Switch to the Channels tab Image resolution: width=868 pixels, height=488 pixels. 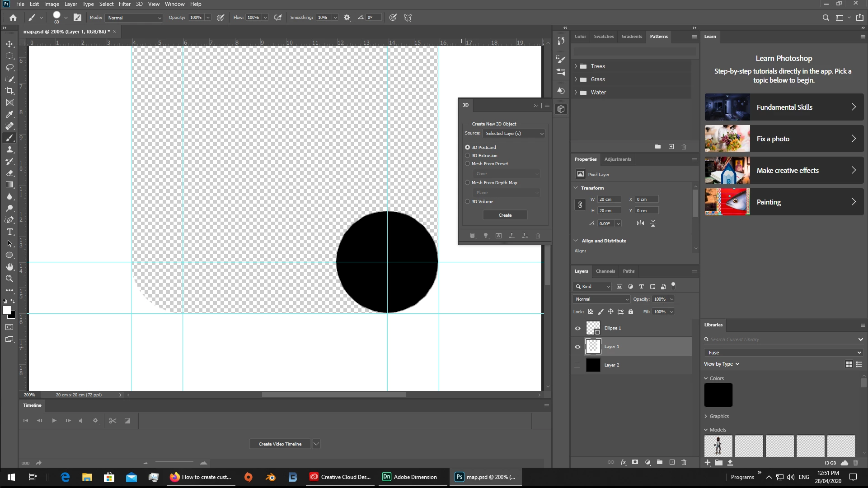[605, 271]
